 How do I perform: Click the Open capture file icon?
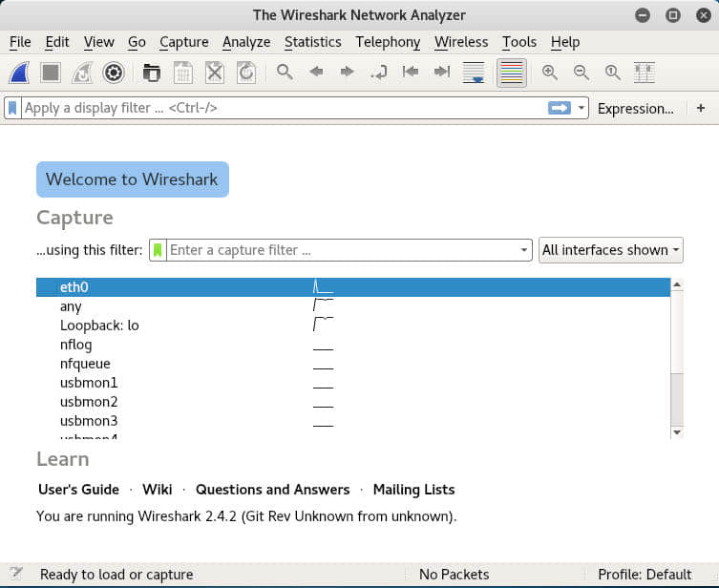151,73
